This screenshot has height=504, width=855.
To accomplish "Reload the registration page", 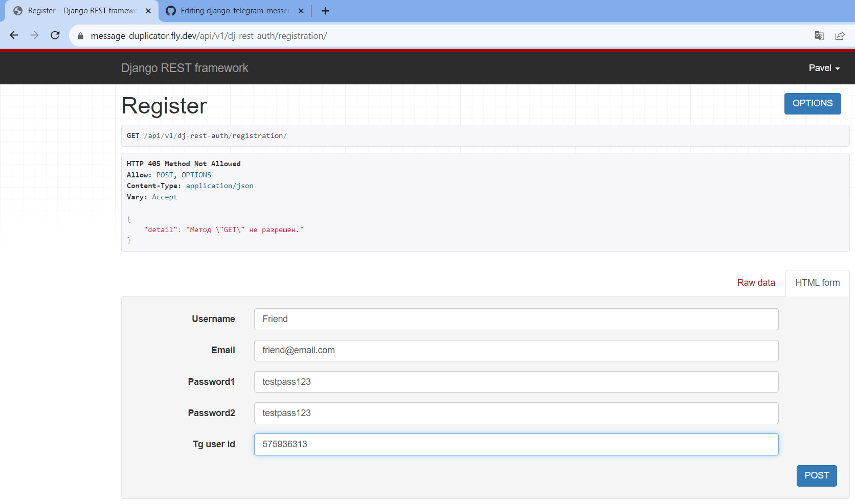I will tap(55, 35).
